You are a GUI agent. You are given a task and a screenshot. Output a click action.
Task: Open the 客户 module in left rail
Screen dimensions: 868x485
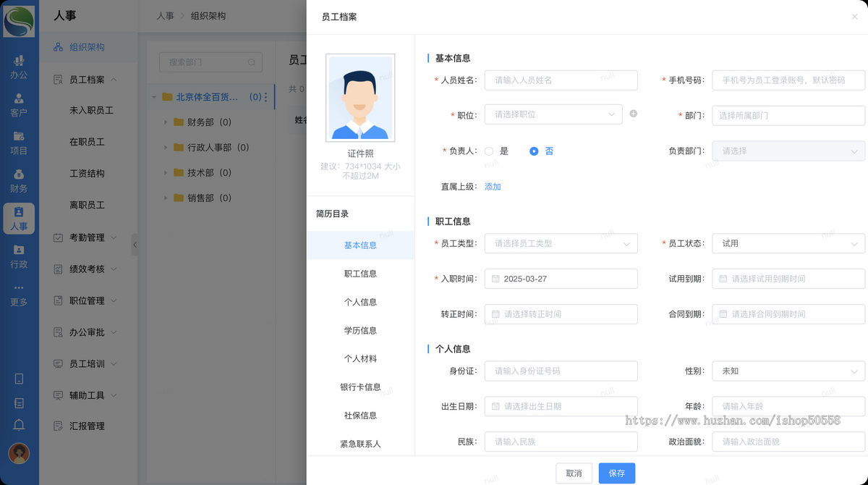[x=19, y=105]
